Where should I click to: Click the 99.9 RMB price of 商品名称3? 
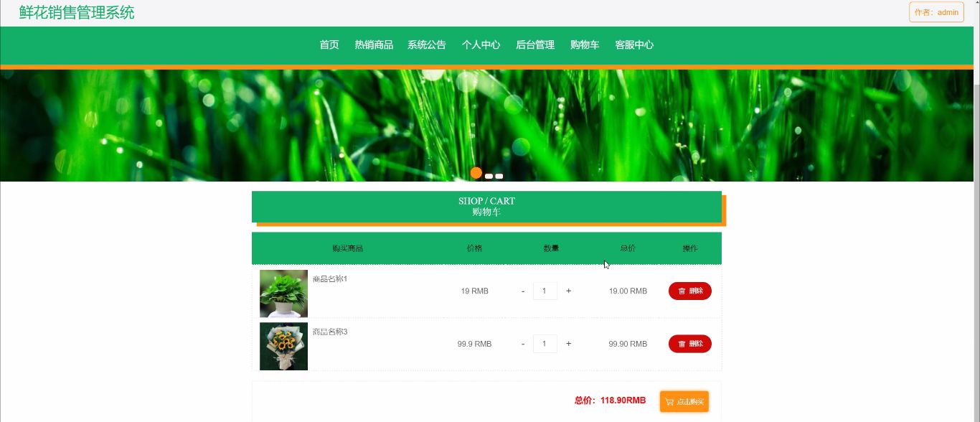pyautogui.click(x=475, y=344)
